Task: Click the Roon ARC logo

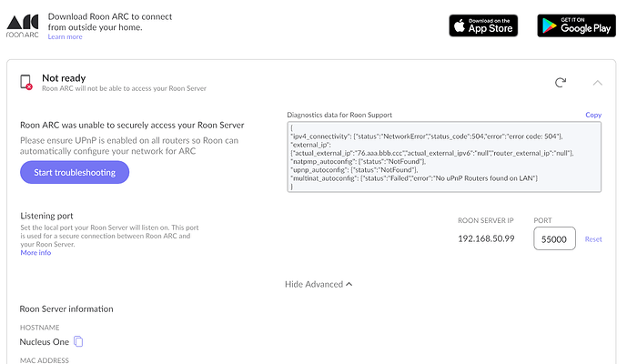Action: 23,26
